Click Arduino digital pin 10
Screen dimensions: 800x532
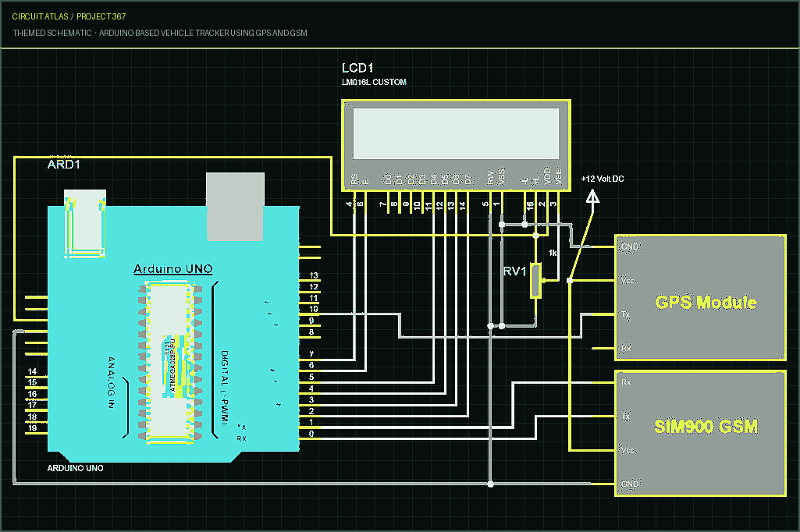tap(314, 309)
